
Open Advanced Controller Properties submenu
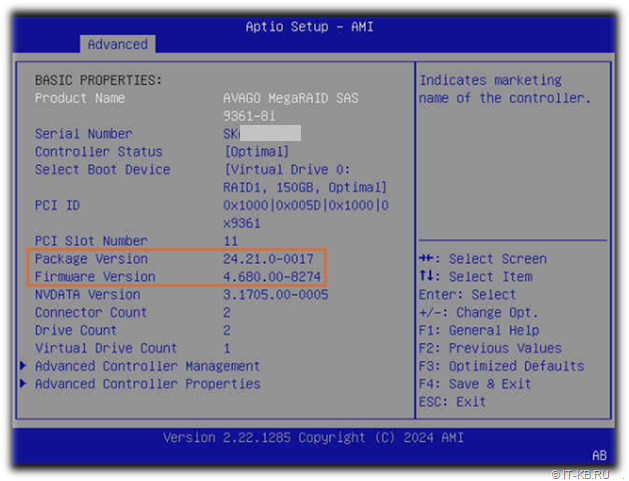pos(148,384)
